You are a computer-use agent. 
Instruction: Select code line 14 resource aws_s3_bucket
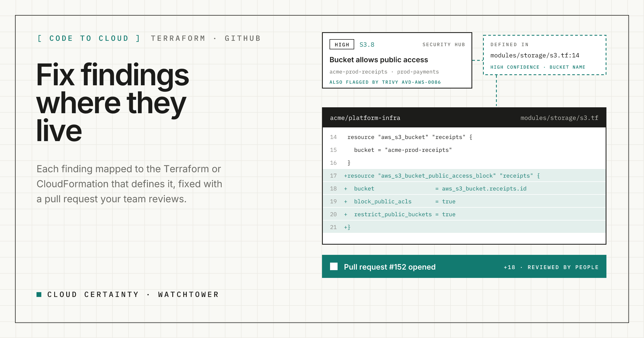click(x=464, y=137)
